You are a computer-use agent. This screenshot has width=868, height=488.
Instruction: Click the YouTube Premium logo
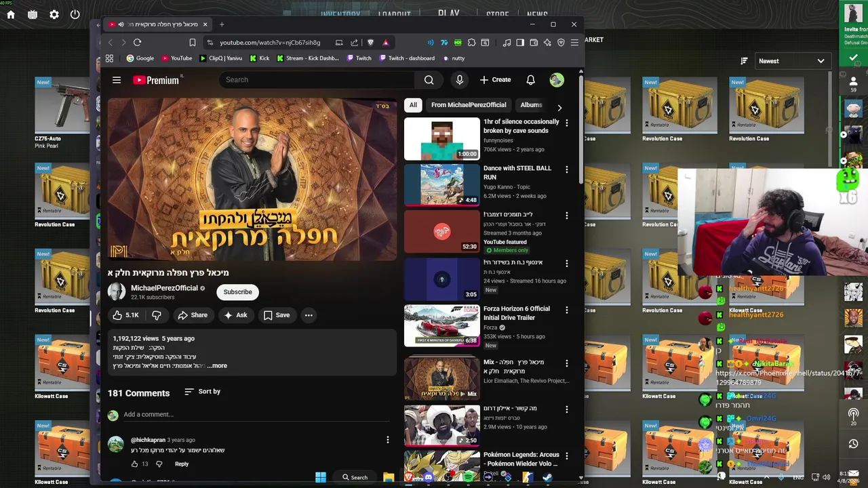[157, 80]
